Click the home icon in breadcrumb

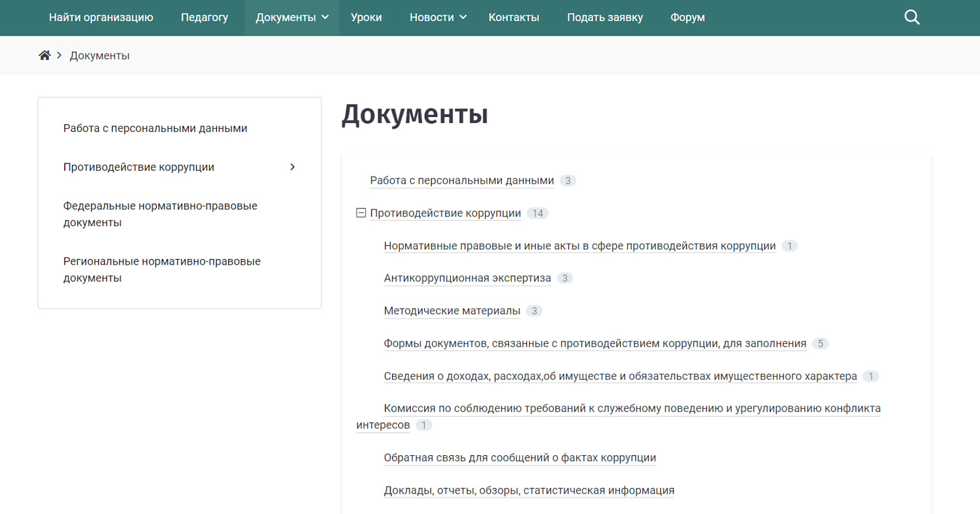click(44, 56)
